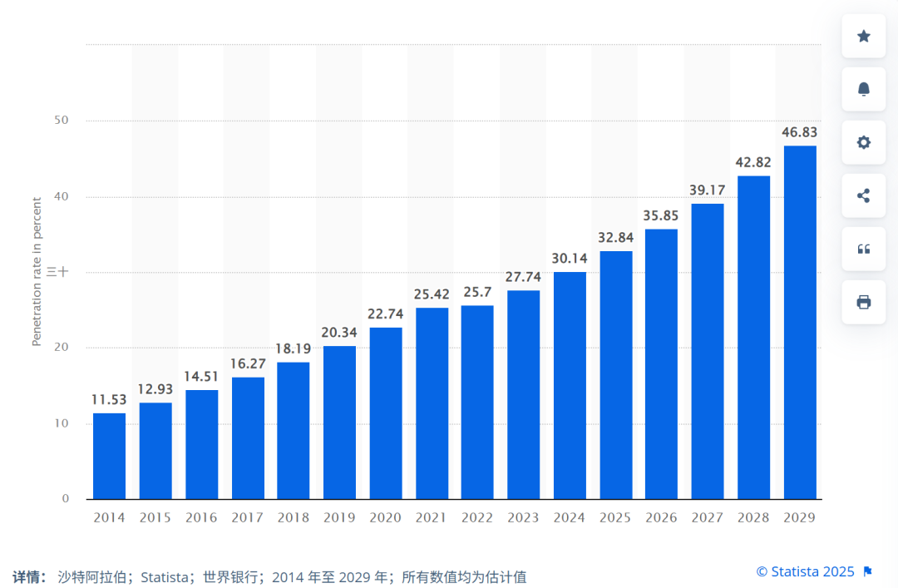Image resolution: width=898 pixels, height=588 pixels.
Task: Select the 2019 bar with value 20.34
Action: 339,422
